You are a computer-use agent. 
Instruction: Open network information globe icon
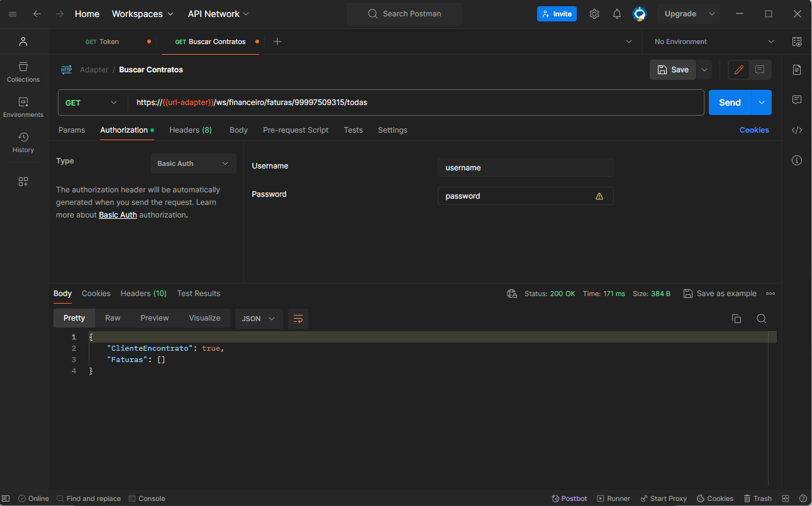click(x=512, y=294)
